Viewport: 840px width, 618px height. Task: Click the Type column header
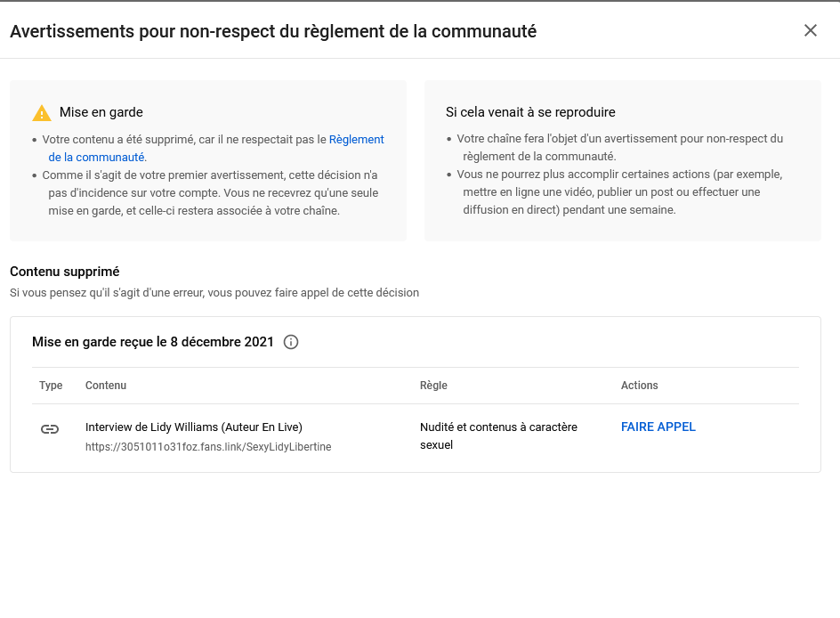coord(51,386)
